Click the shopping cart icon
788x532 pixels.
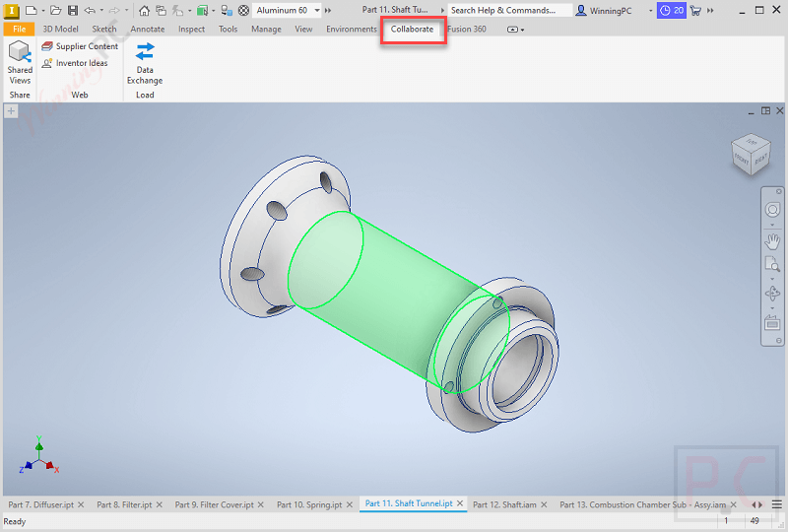coord(695,10)
